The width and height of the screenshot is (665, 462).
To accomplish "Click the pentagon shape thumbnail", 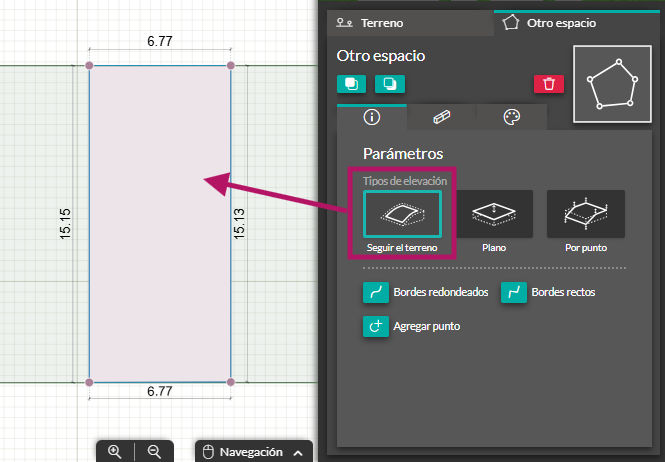I will tap(612, 84).
